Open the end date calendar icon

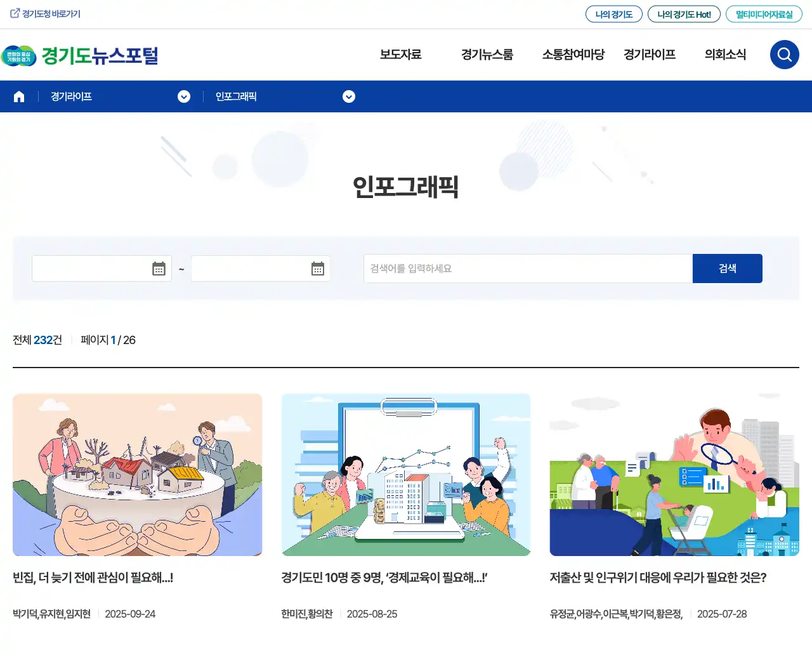click(318, 269)
